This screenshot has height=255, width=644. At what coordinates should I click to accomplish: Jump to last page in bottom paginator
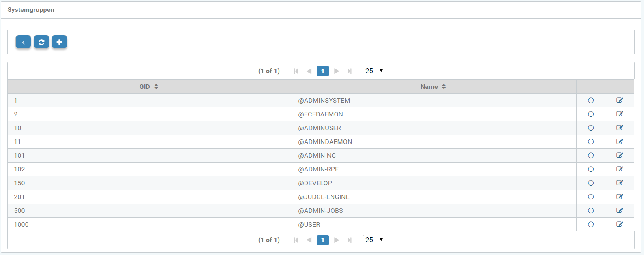click(350, 240)
